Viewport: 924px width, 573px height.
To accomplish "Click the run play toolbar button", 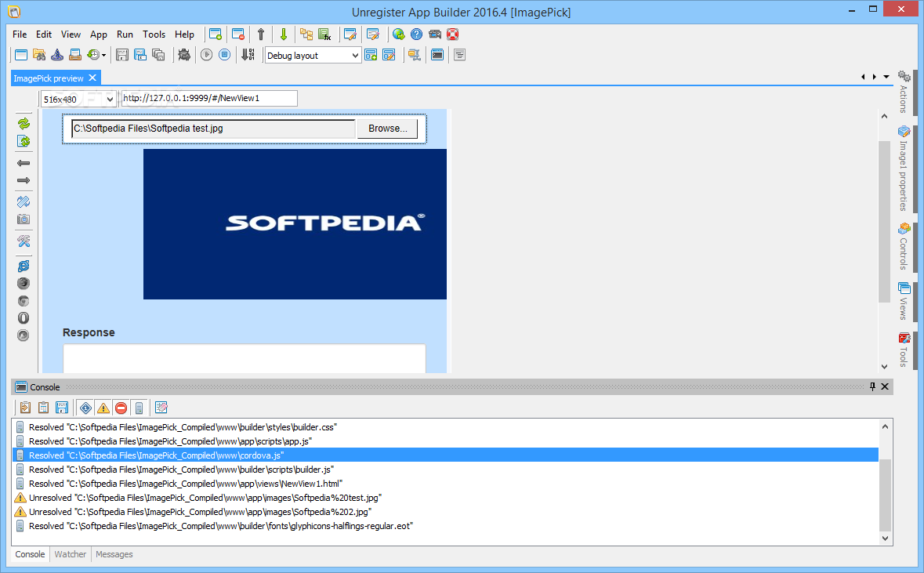I will [206, 55].
